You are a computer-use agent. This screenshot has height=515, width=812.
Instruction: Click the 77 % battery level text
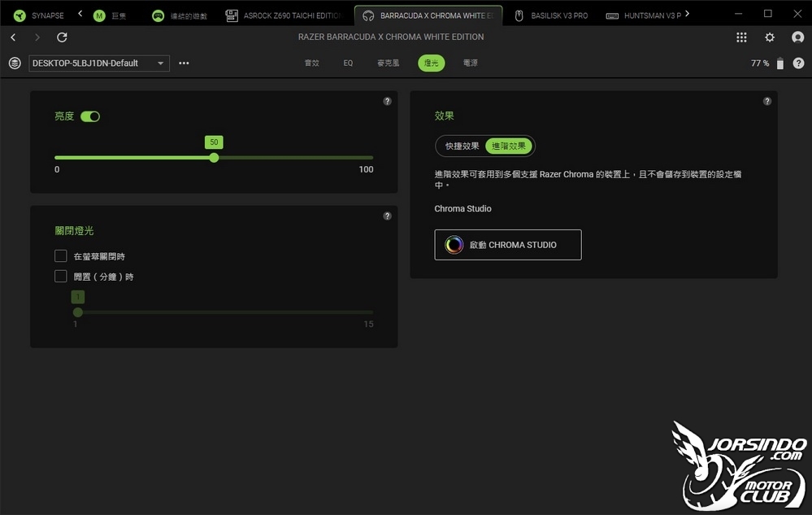pyautogui.click(x=760, y=63)
